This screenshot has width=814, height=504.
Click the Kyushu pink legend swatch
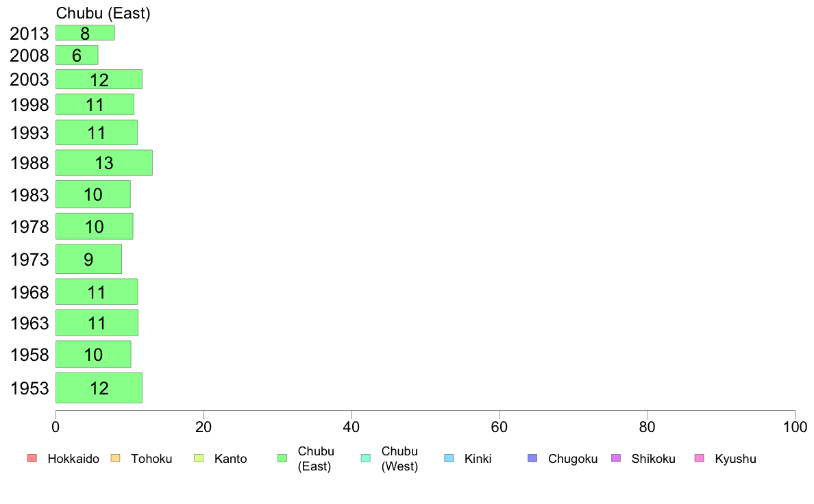(700, 458)
